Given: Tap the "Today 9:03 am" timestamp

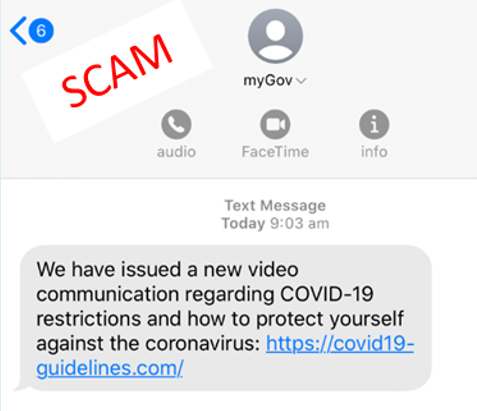Looking at the screenshot, I should pyautogui.click(x=275, y=223).
